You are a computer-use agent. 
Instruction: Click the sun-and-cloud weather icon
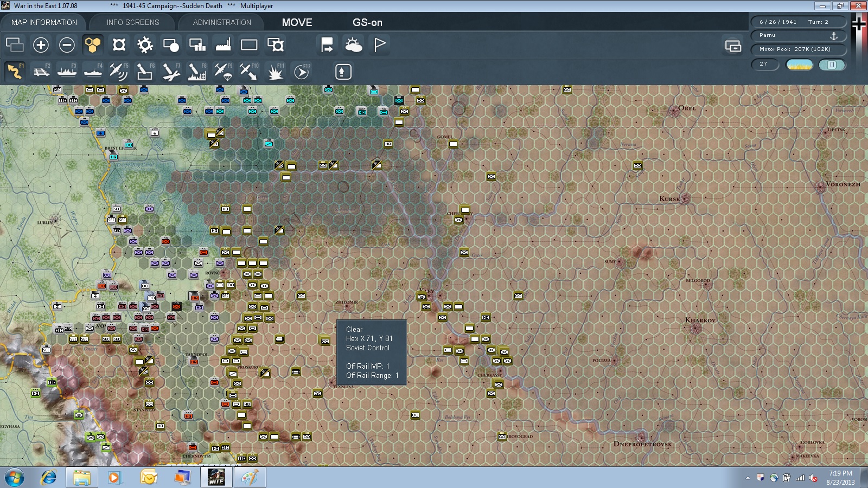tap(353, 44)
